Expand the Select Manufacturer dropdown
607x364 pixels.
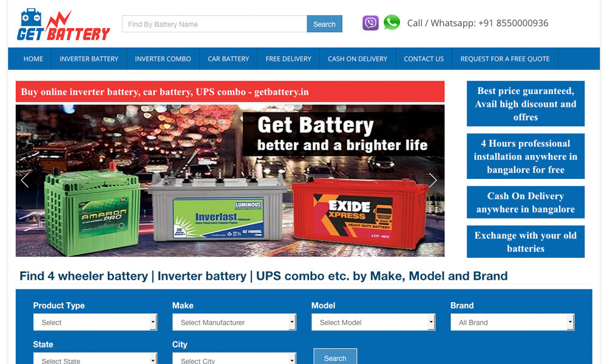pos(234,322)
